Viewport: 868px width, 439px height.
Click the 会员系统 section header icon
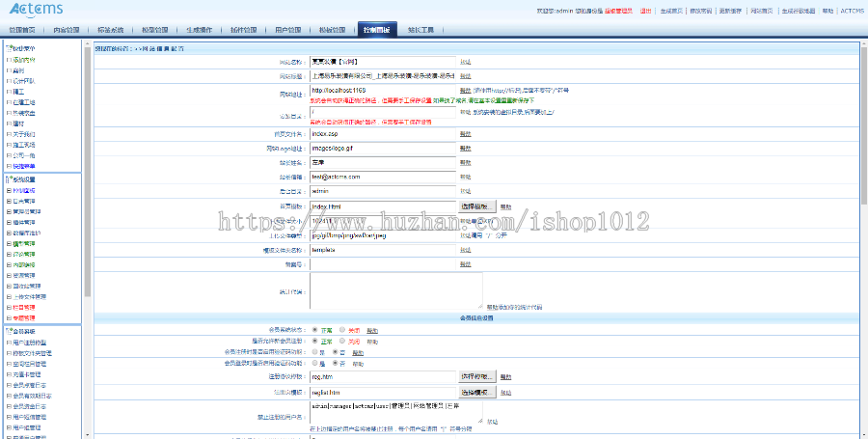[9, 332]
